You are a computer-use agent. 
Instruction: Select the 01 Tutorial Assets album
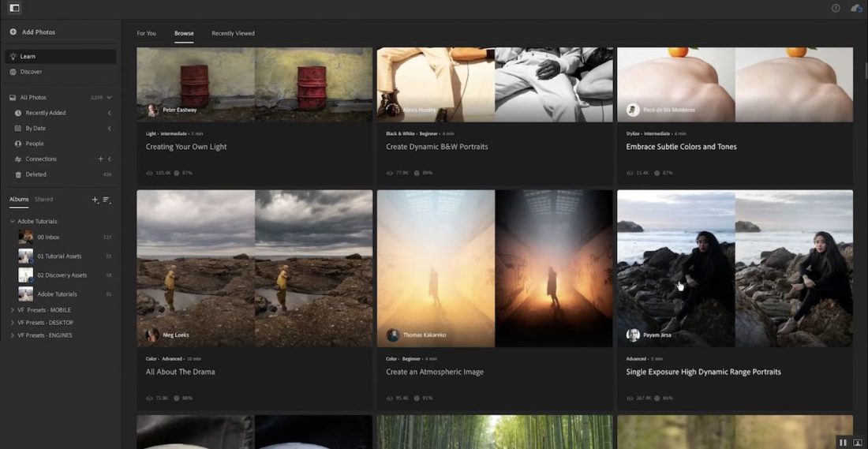point(59,256)
